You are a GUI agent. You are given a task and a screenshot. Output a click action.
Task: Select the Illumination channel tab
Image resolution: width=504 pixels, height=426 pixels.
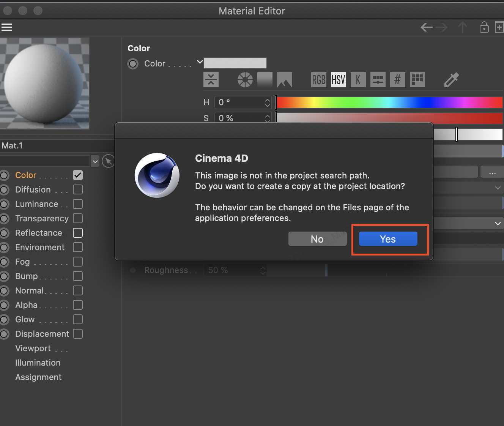click(38, 363)
